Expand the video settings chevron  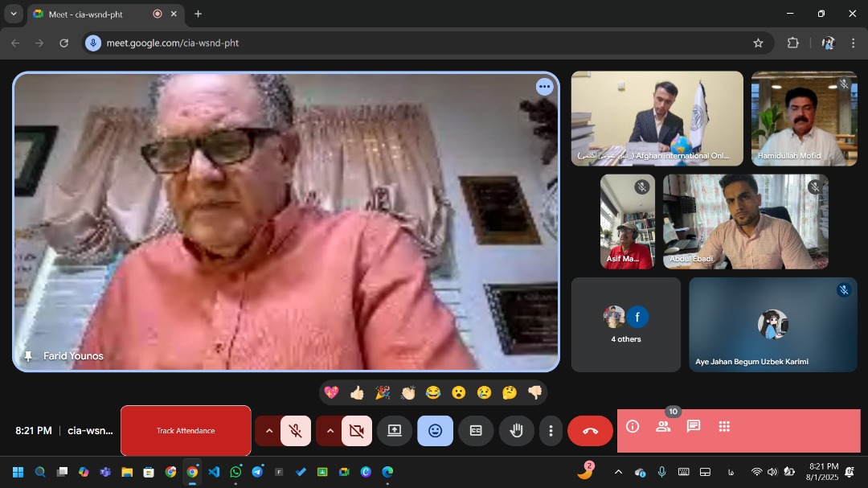[330, 431]
